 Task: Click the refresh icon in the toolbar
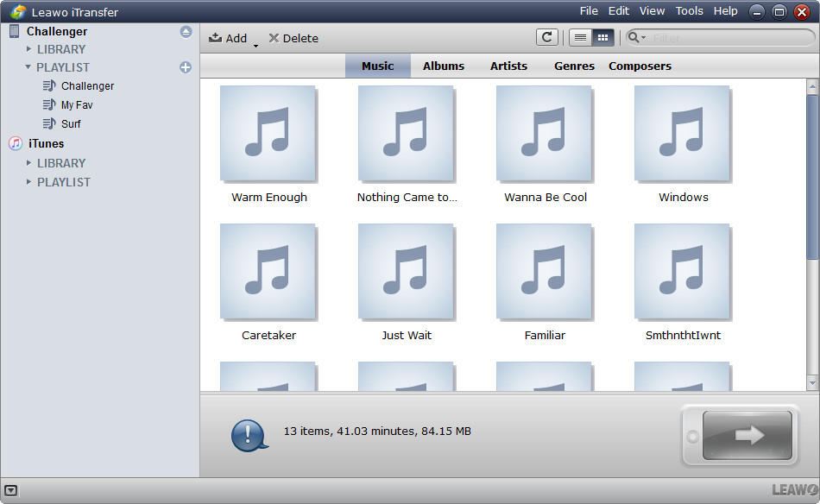pos(546,37)
